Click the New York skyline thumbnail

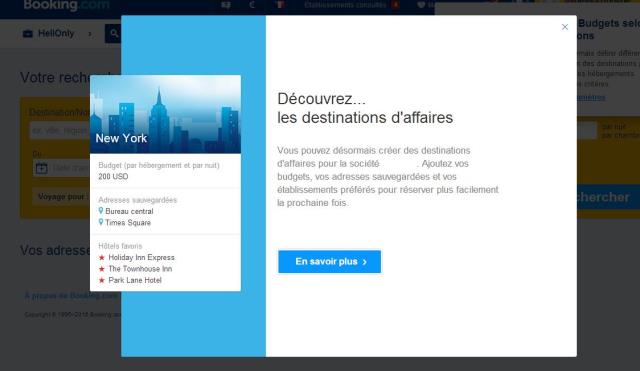[165, 114]
